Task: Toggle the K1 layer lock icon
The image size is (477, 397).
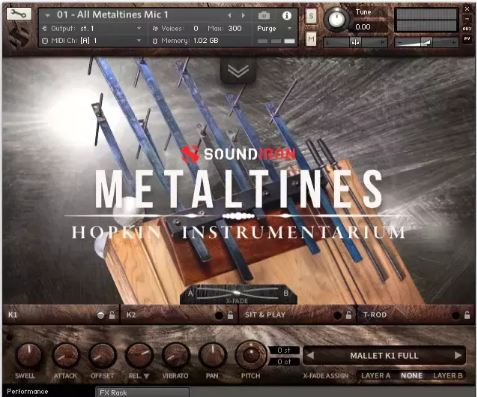Action: pyautogui.click(x=112, y=315)
